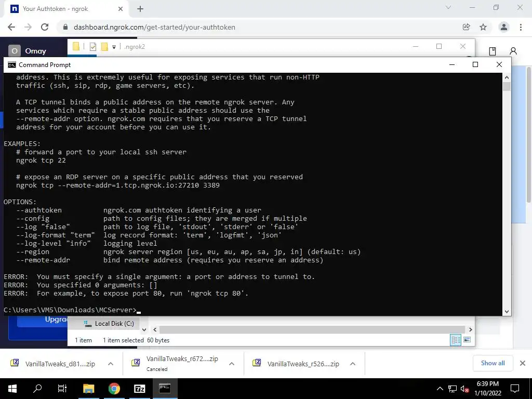Screen dimensions: 532x399
Task: Close the Your Authtoken tab
Action: [121, 9]
